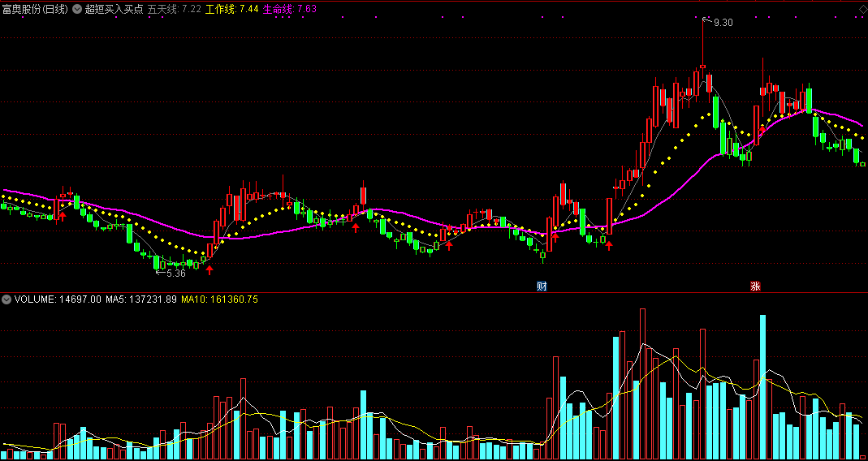868x461 pixels.
Task: Click the 工作线: 7.44 value label
Action: (231, 10)
